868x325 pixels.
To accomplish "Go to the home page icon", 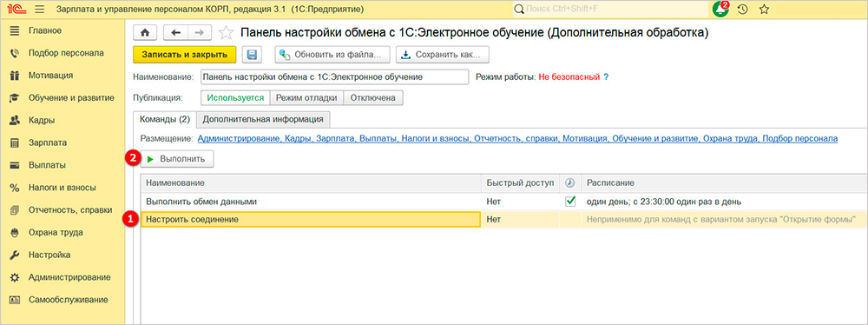I will (x=146, y=33).
